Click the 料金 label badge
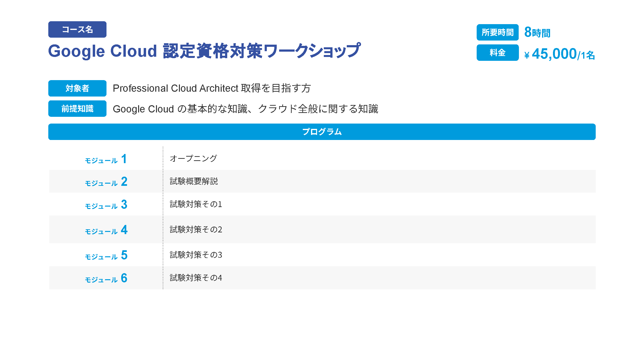The image size is (644, 362). tap(497, 53)
